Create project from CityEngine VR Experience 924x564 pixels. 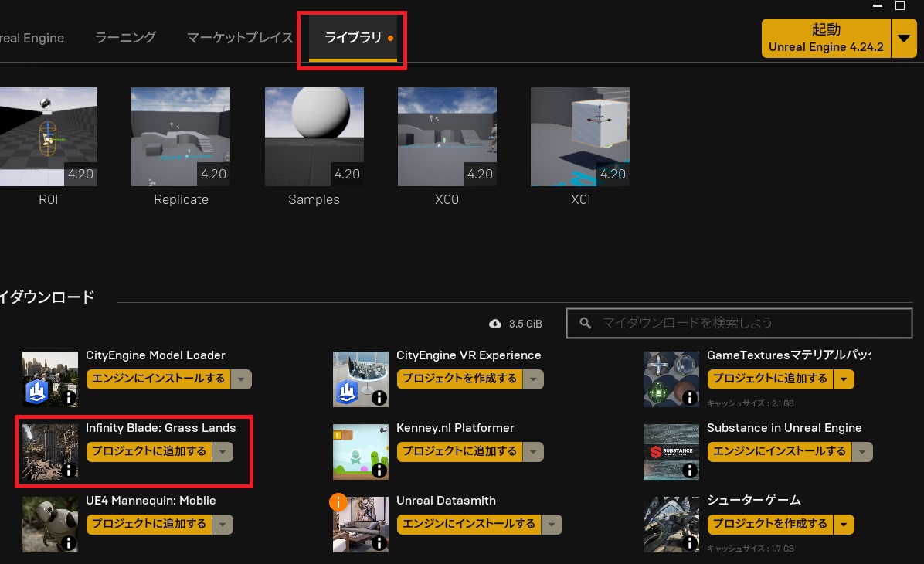click(460, 379)
